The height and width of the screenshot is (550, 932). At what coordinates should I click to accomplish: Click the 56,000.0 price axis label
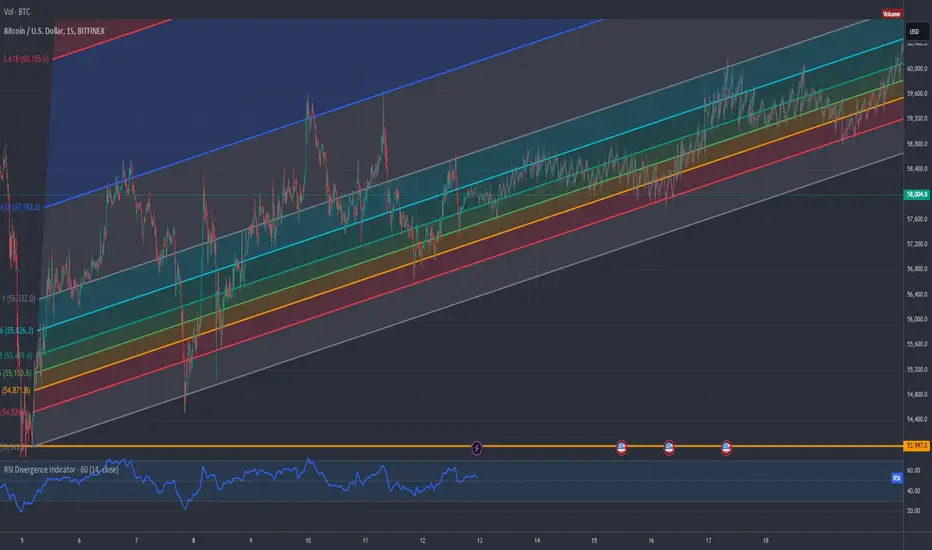[x=917, y=319]
